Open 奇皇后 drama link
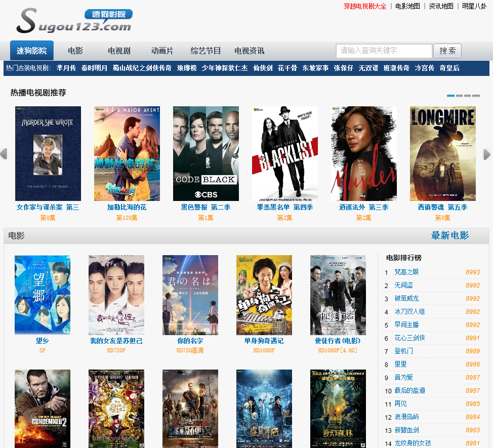 coord(449,68)
